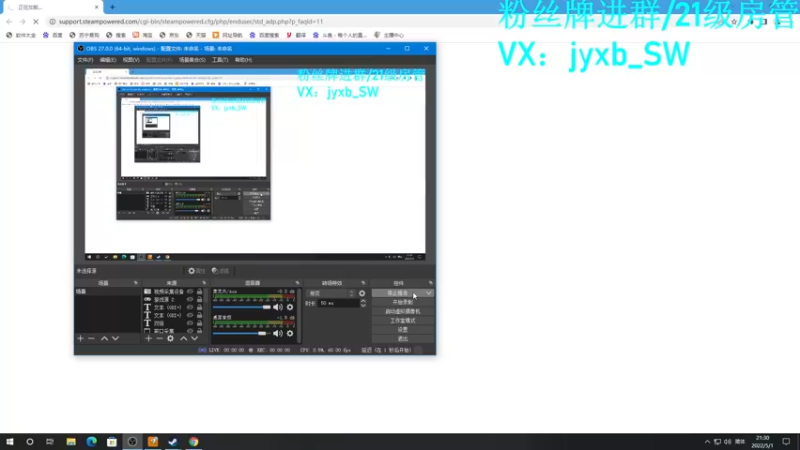Toggle visibility of second source (source 2)
Image resolution: width=800 pixels, height=450 pixels.
click(x=190, y=299)
